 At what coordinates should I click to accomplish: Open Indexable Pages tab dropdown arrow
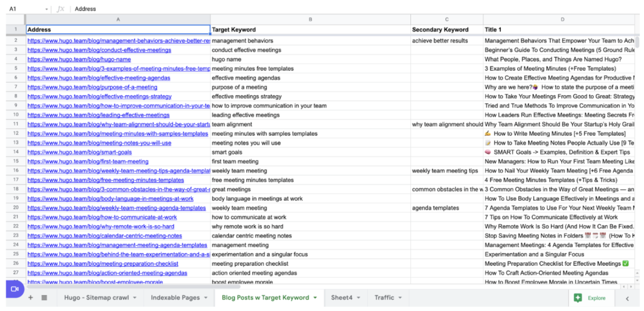pyautogui.click(x=206, y=298)
